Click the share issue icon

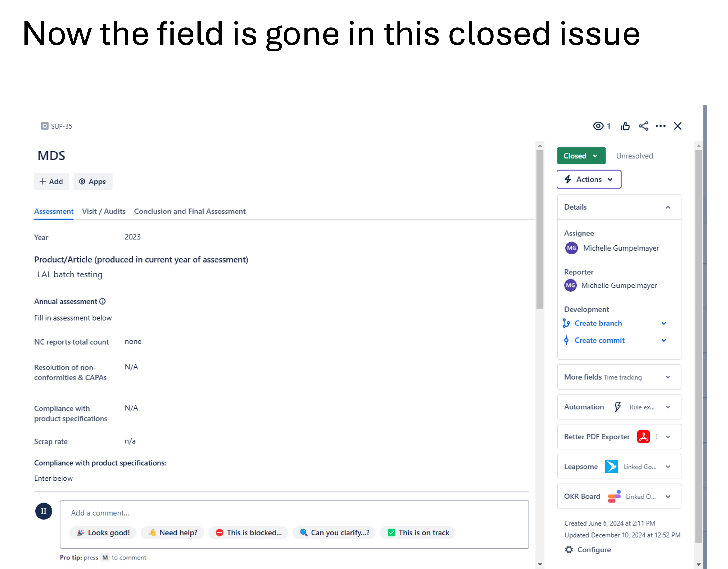643,126
